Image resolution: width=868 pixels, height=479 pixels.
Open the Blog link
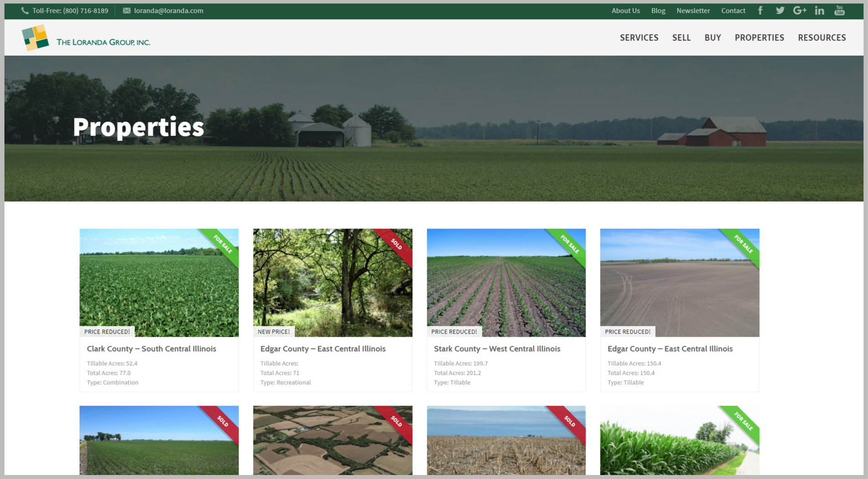point(658,10)
